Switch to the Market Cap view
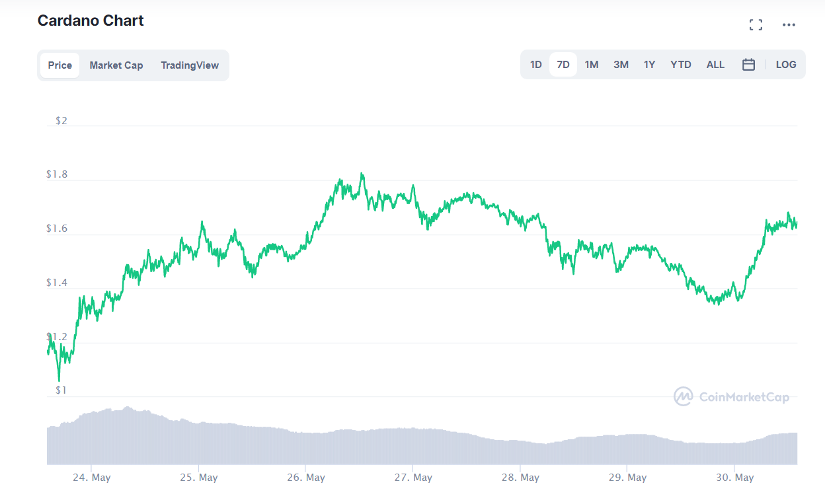Screen dimensions: 825x504 (x=116, y=65)
